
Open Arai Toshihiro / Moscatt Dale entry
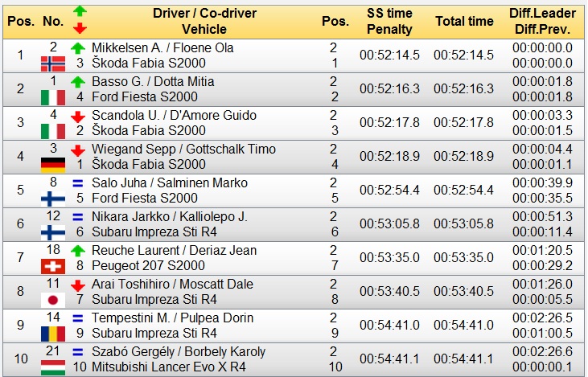[172, 284]
